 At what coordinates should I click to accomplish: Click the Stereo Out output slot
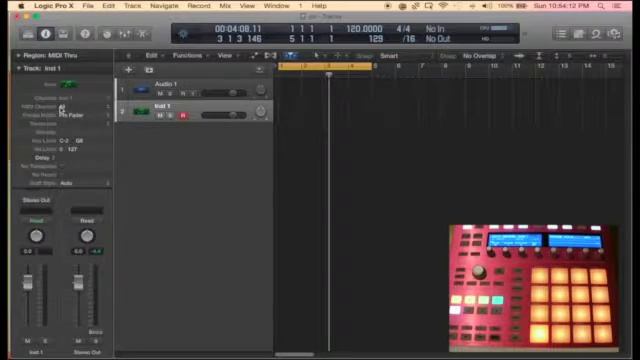click(36, 200)
